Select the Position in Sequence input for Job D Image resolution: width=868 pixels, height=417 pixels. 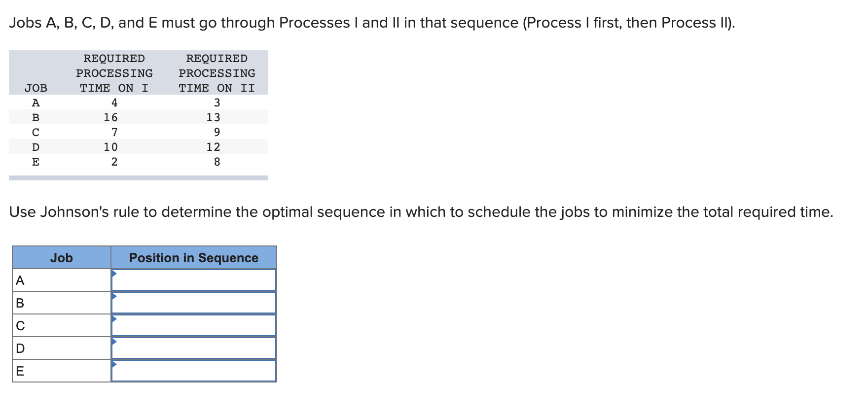click(193, 347)
